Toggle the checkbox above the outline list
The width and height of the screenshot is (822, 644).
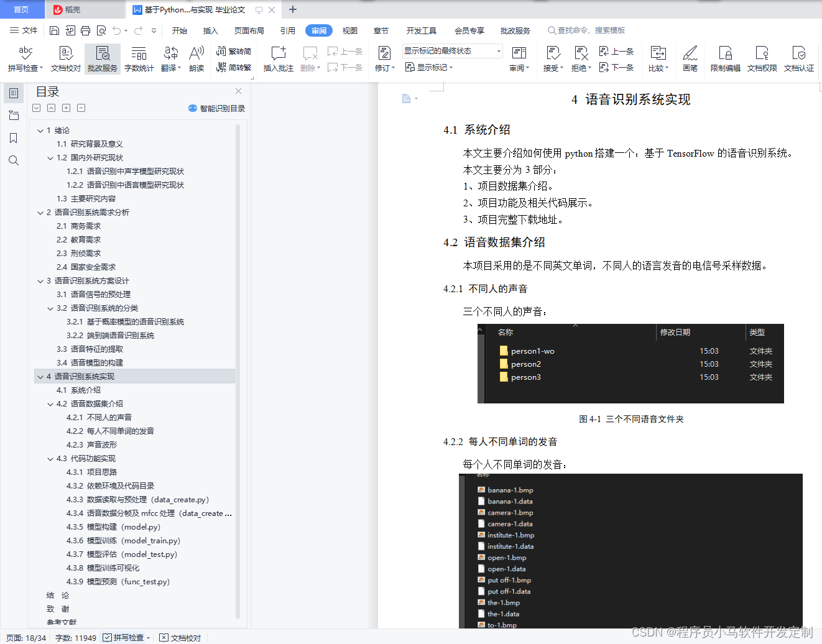pos(36,108)
